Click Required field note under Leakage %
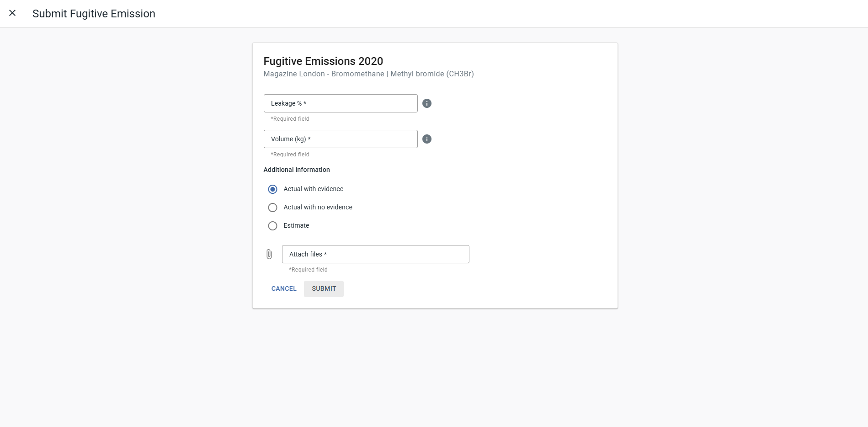Image resolution: width=868 pixels, height=427 pixels. coord(290,119)
